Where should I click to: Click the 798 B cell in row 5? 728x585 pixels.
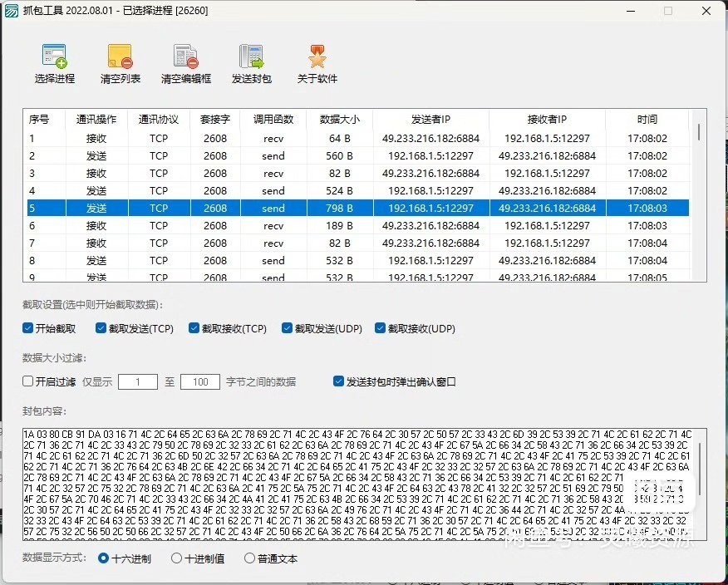pyautogui.click(x=339, y=208)
